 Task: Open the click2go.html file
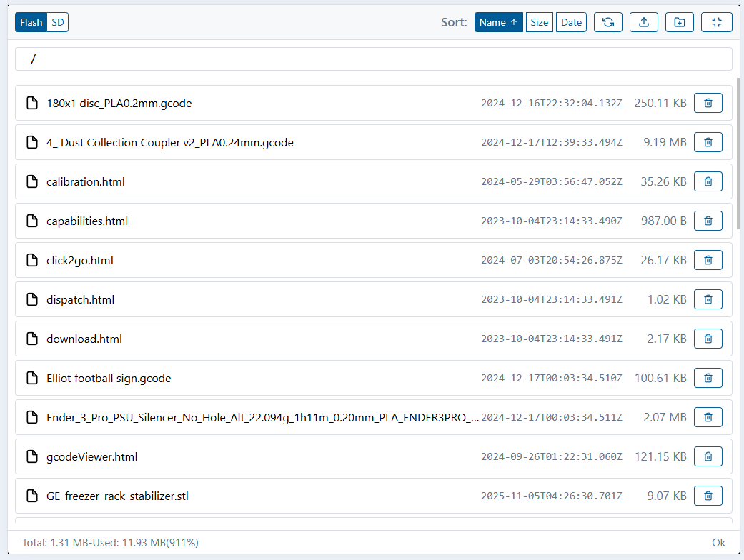[80, 261]
